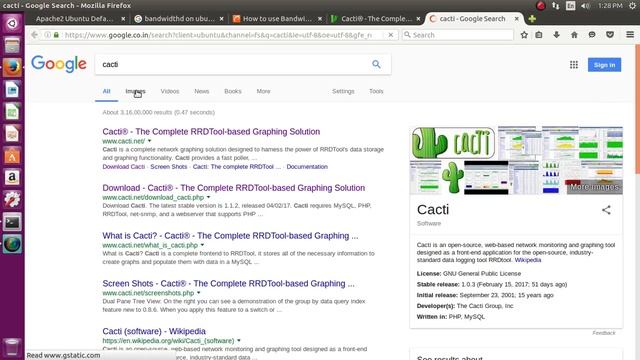Launch Firefox from the Ubuntu launcher

(x=12, y=67)
